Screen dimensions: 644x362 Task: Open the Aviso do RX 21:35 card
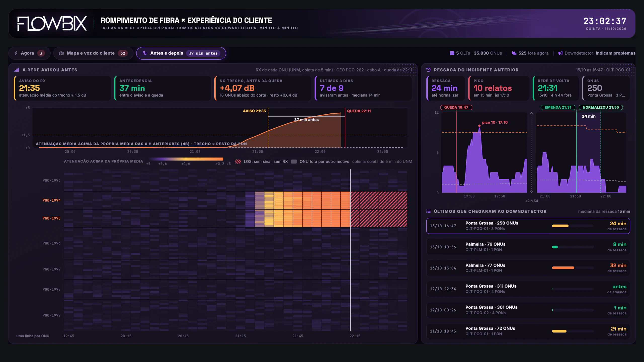click(62, 88)
